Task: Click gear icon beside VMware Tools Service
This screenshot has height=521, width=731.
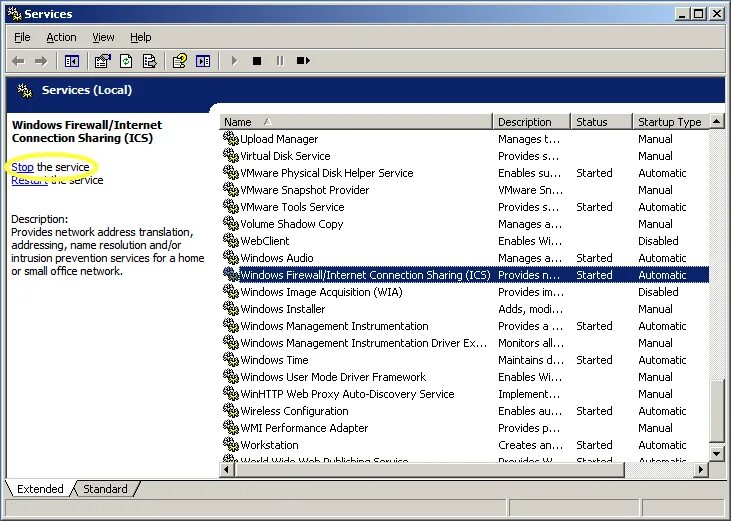Action: [231, 206]
